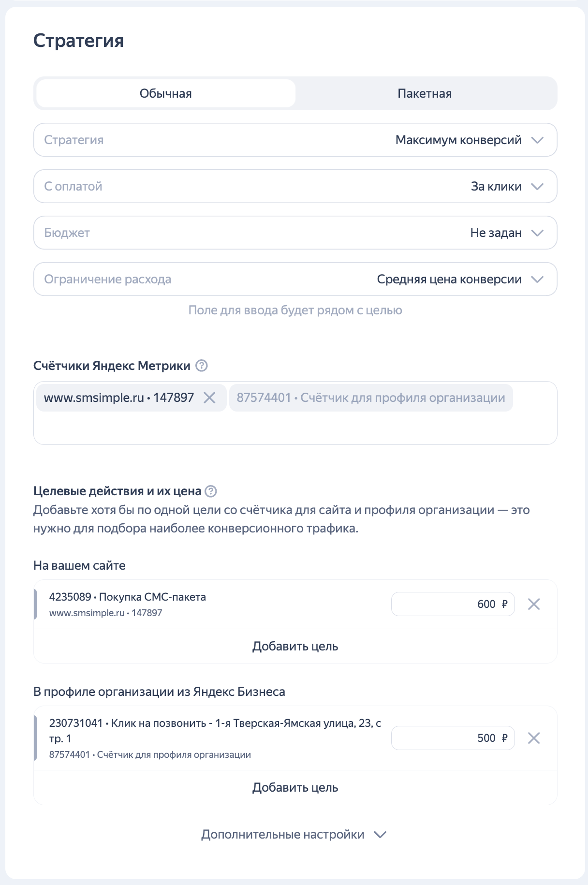The image size is (588, 885).
Task: Click help icon beside Целевые действия и их цена
Action: click(211, 491)
